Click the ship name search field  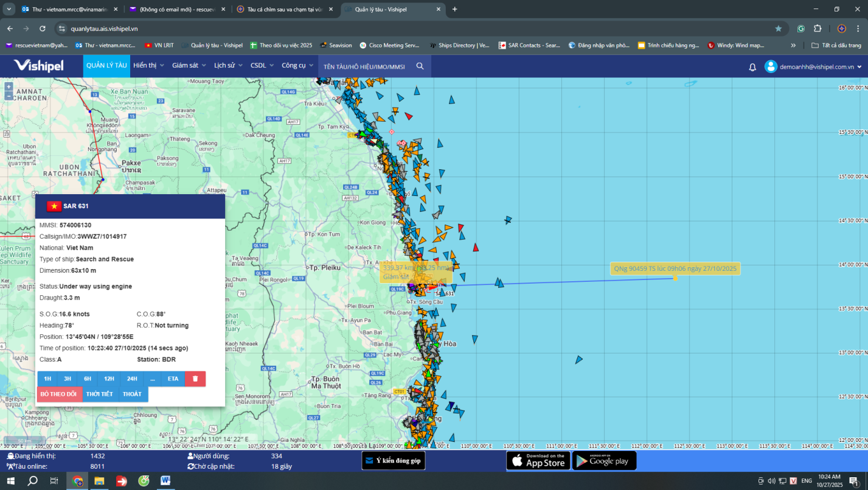tap(364, 66)
